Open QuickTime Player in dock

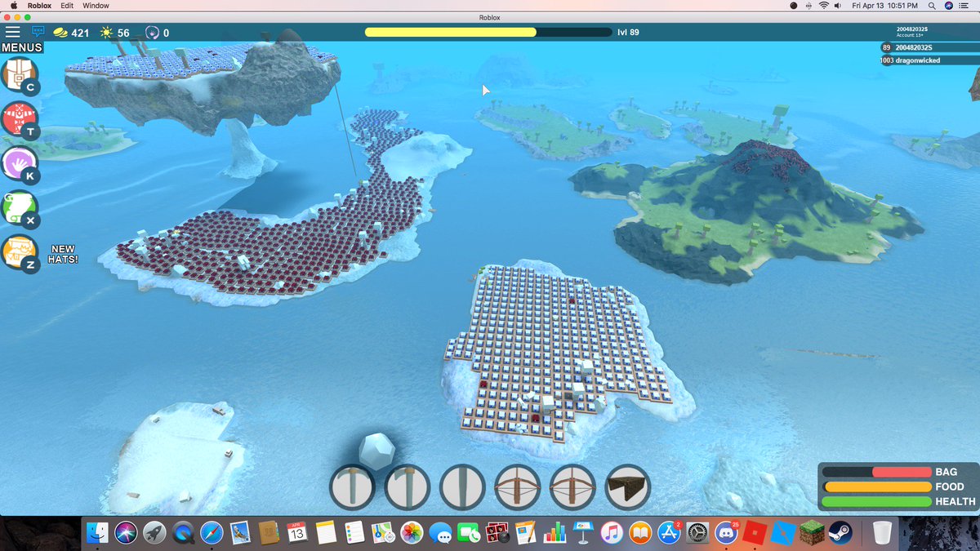click(x=184, y=533)
